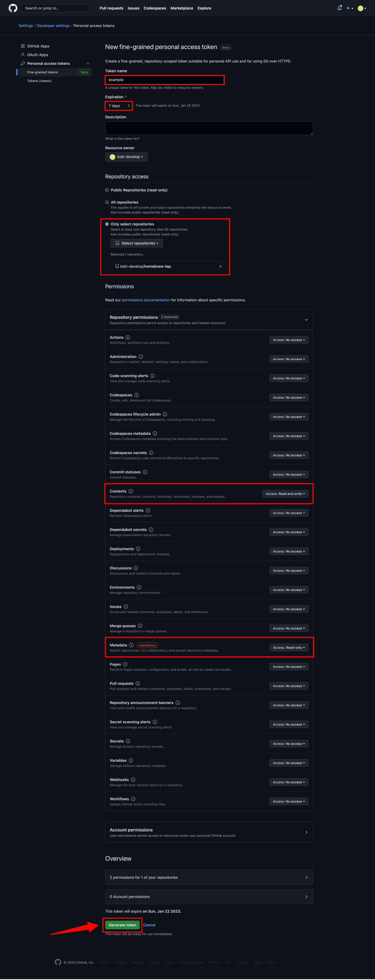Click the GitHub octocat logo
Viewport: 375px width, 980px height.
pyautogui.click(x=12, y=8)
